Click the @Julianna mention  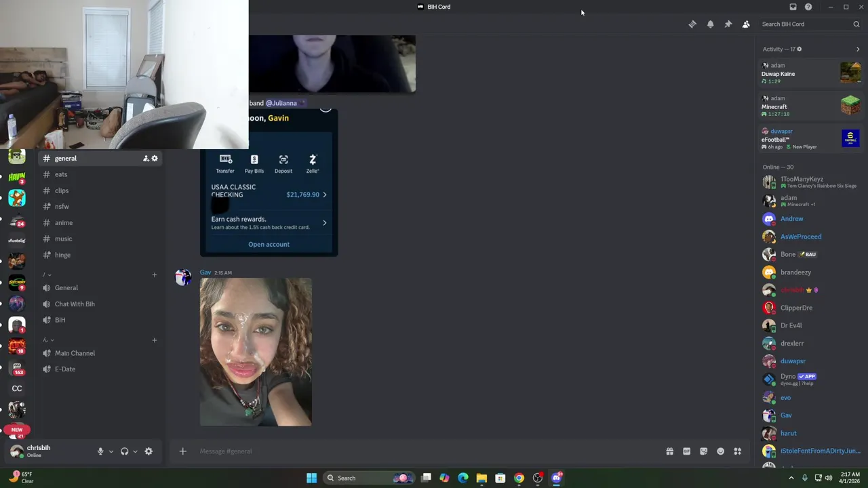pyautogui.click(x=281, y=103)
